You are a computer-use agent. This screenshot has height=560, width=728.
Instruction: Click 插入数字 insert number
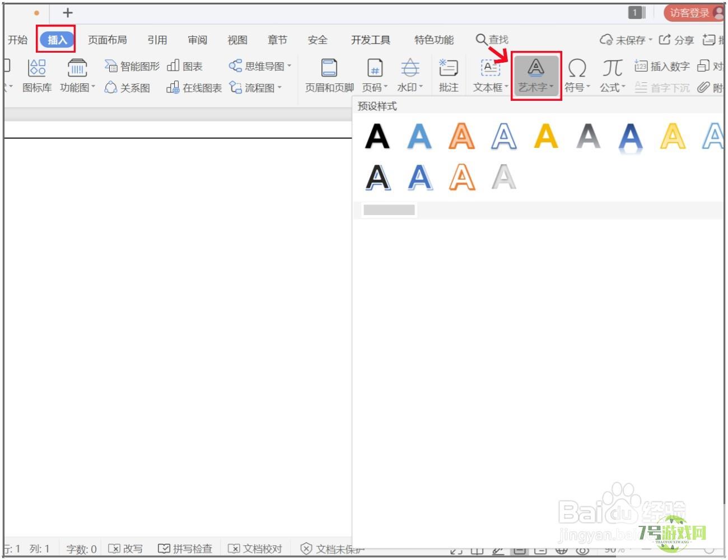coord(662,66)
